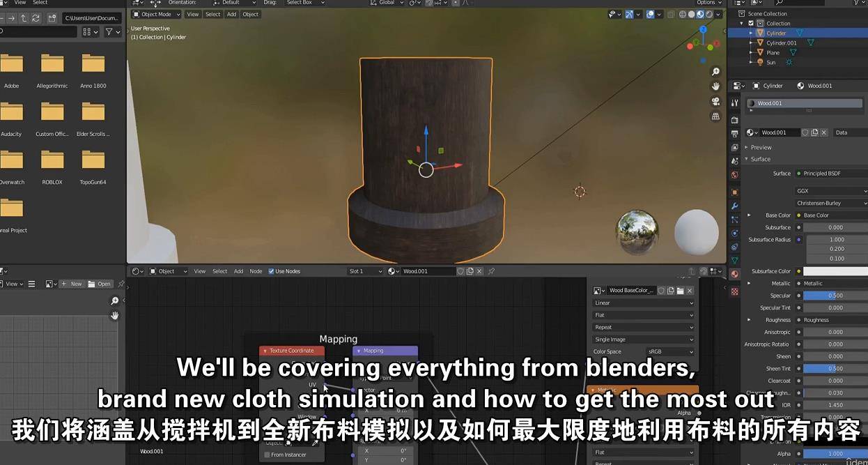868x465 pixels.
Task: Open node editor Node menu
Action: (x=256, y=271)
